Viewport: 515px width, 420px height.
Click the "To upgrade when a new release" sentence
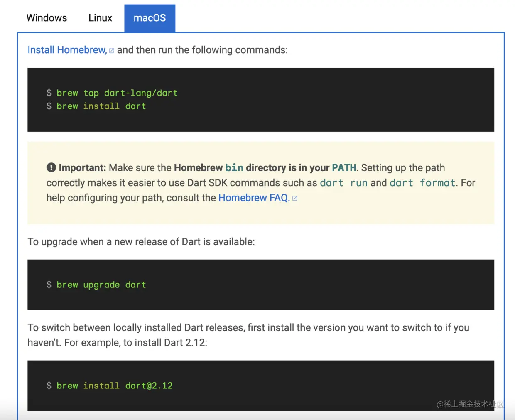(141, 242)
